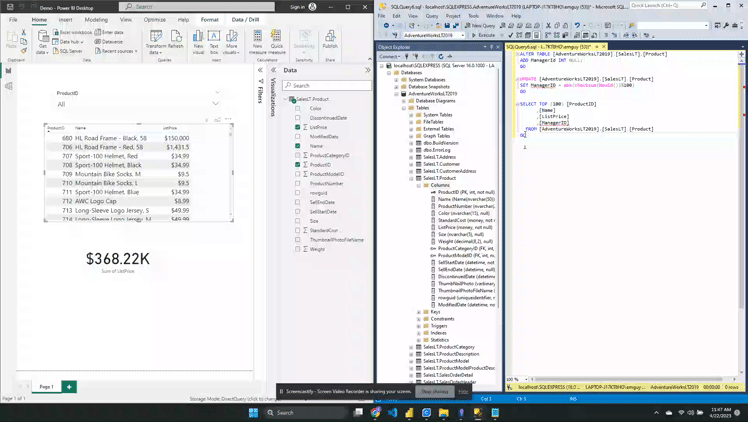Click the Quick measure icon
748x422 pixels.
(x=277, y=39)
